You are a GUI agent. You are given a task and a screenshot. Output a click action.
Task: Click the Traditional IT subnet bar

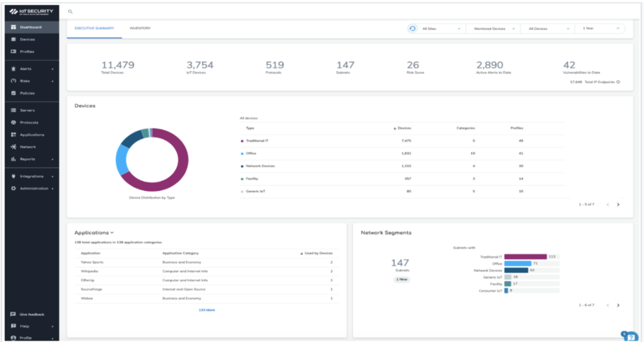525,257
